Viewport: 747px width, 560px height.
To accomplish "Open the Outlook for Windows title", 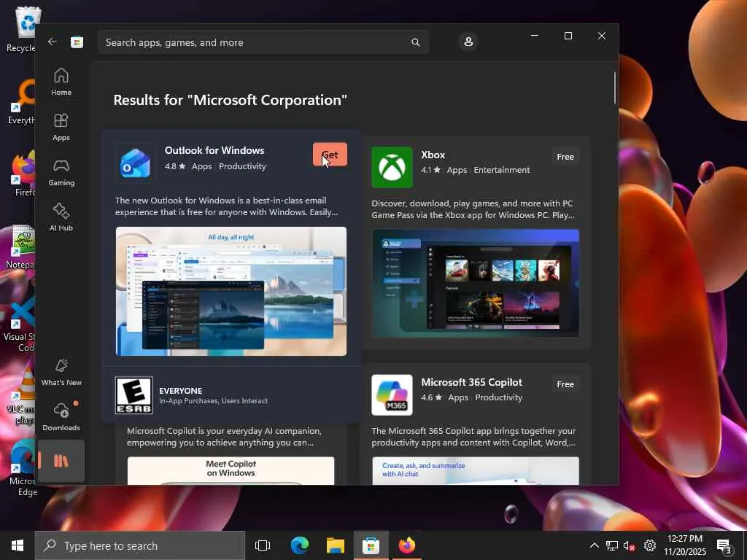I will pos(214,150).
